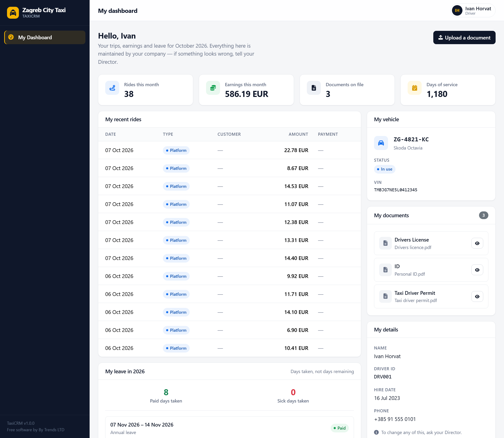The height and width of the screenshot is (438, 504).
Task: Click the ID document file icon
Action: coord(385,270)
